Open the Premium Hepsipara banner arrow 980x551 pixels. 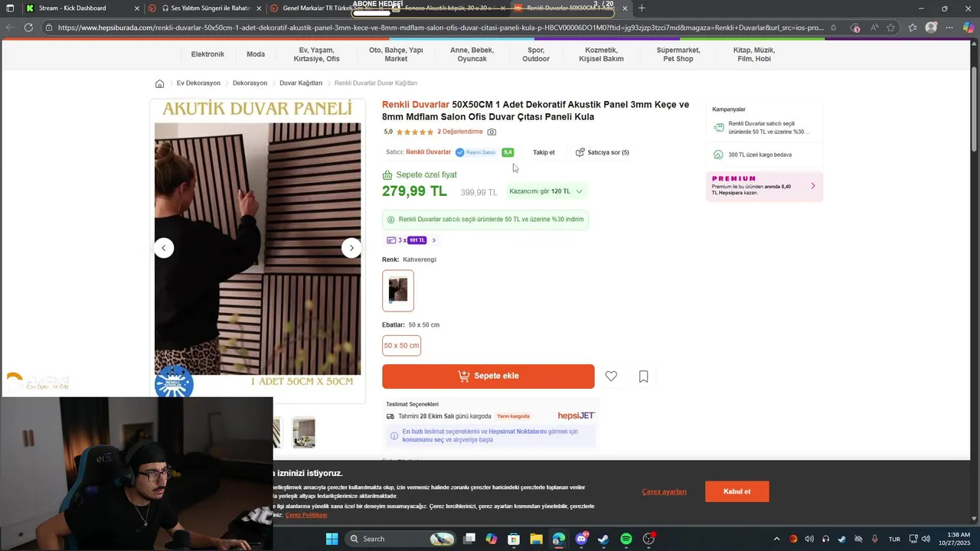[x=812, y=186]
